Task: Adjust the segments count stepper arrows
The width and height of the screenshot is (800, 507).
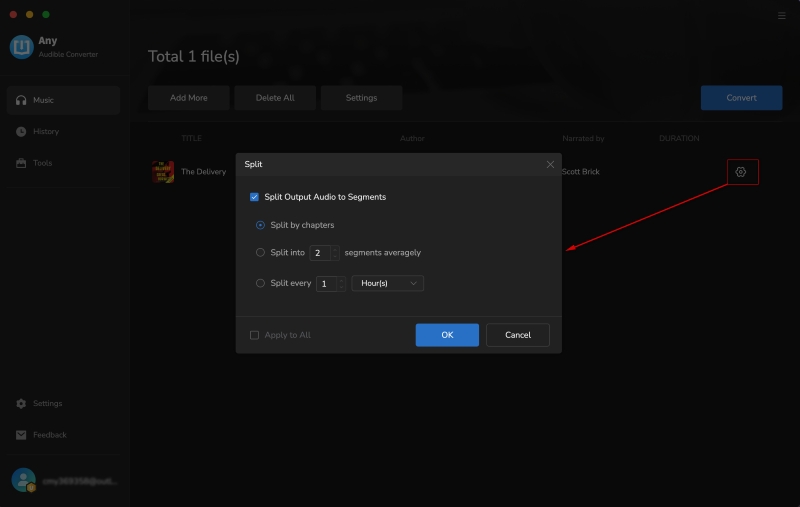Action: point(335,253)
